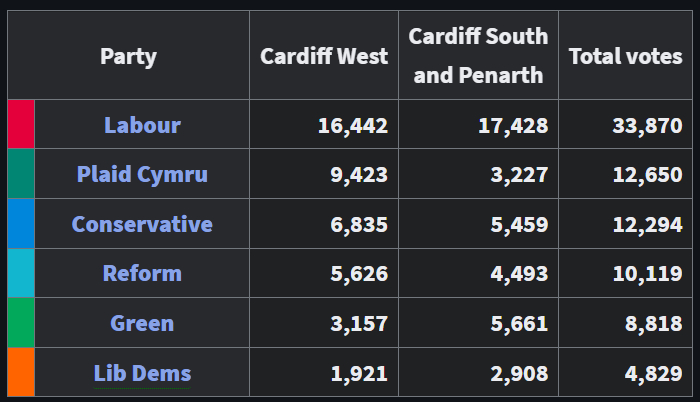Select the Total votes column header
The height and width of the screenshot is (402, 700).
pyautogui.click(x=625, y=56)
